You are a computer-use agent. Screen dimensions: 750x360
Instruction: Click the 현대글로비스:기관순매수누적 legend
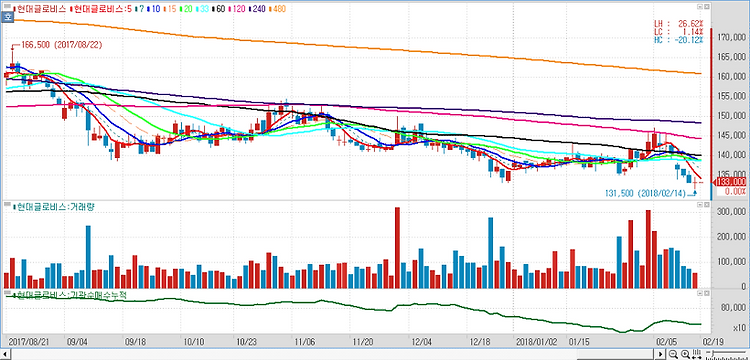(71, 294)
